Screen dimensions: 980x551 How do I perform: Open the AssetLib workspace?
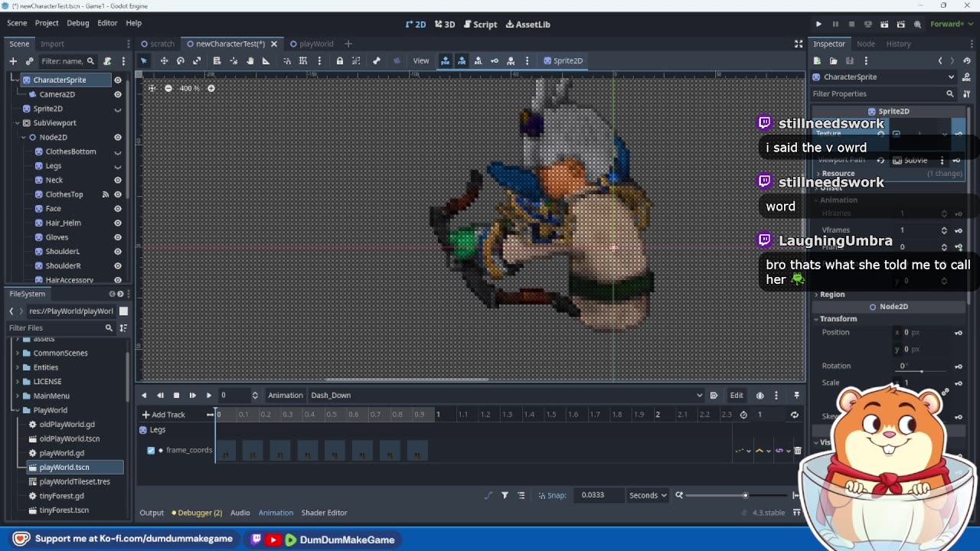point(527,24)
